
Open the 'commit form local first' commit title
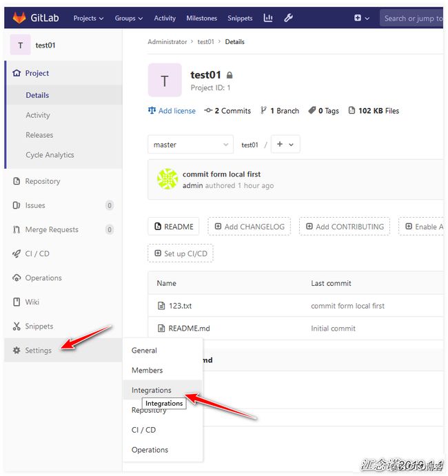click(221, 174)
